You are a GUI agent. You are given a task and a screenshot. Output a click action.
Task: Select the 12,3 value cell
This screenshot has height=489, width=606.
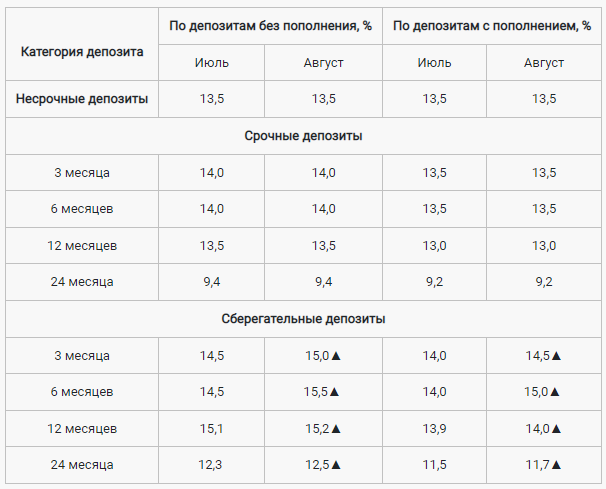click(212, 465)
